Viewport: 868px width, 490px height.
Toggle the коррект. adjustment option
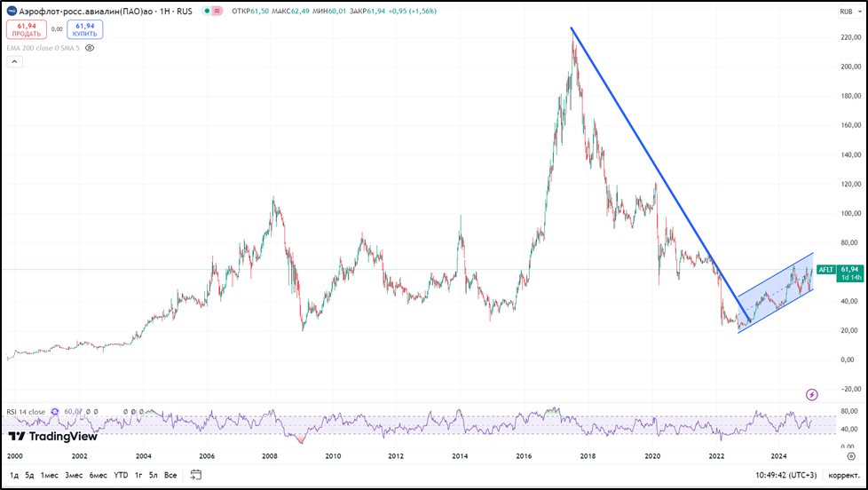[844, 475]
